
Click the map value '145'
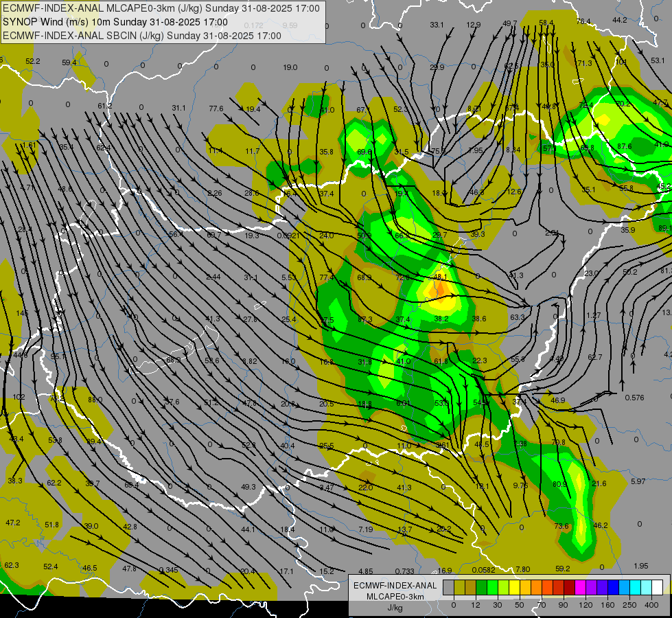point(22,314)
